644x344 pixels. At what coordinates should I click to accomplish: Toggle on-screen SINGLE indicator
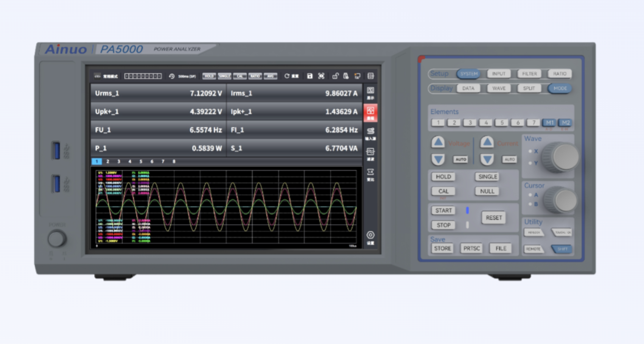[224, 76]
